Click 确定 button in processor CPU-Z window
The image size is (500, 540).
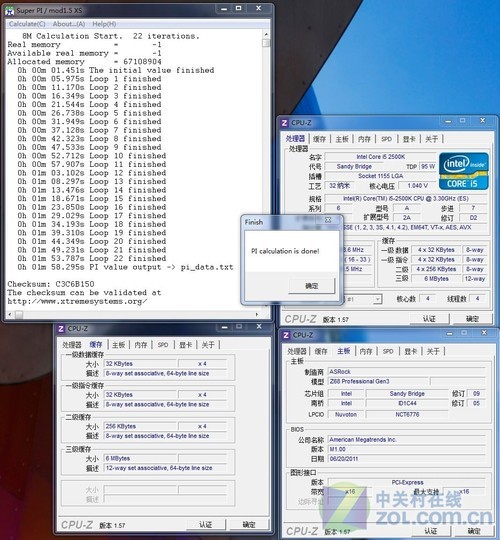[472, 319]
